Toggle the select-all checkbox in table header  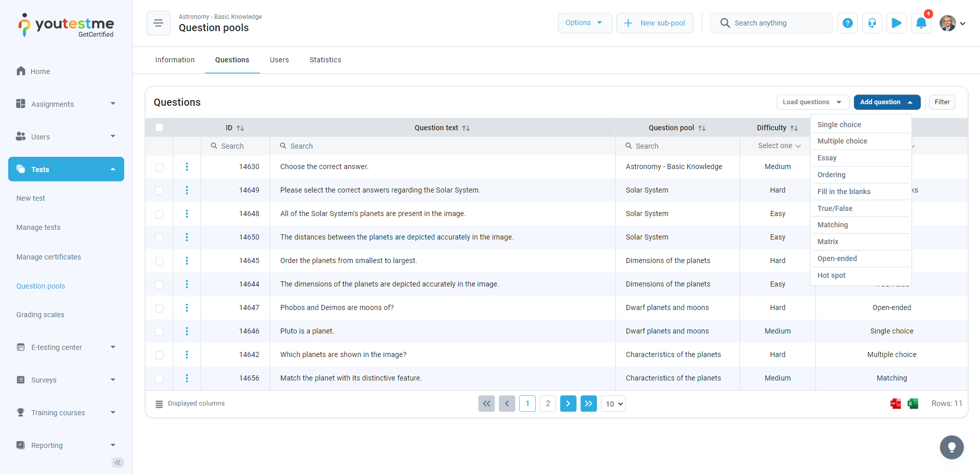coord(159,128)
